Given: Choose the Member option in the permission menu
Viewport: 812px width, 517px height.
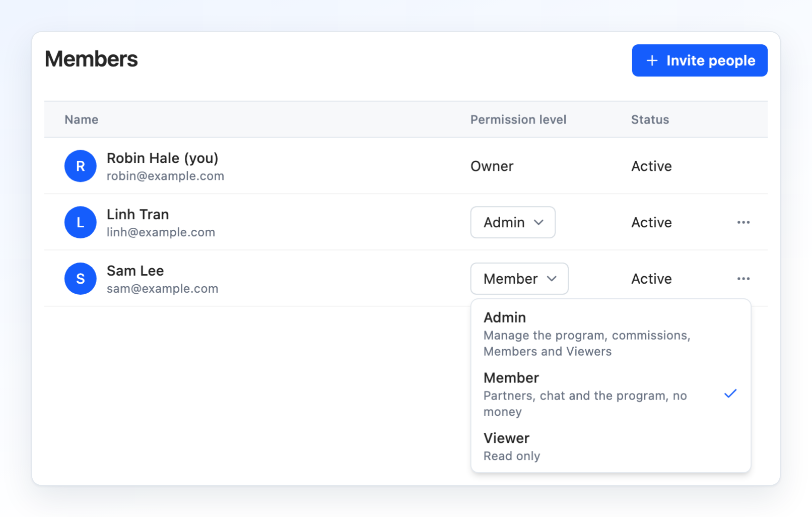Looking at the screenshot, I should (x=611, y=394).
